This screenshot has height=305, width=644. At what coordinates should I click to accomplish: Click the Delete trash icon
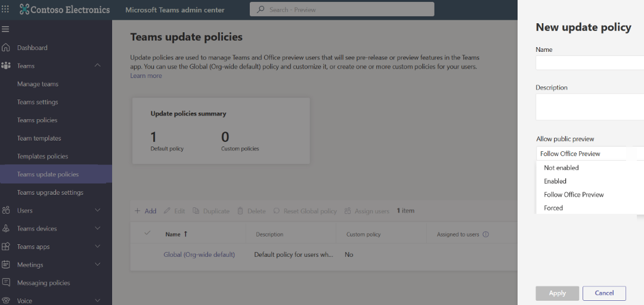tap(240, 211)
